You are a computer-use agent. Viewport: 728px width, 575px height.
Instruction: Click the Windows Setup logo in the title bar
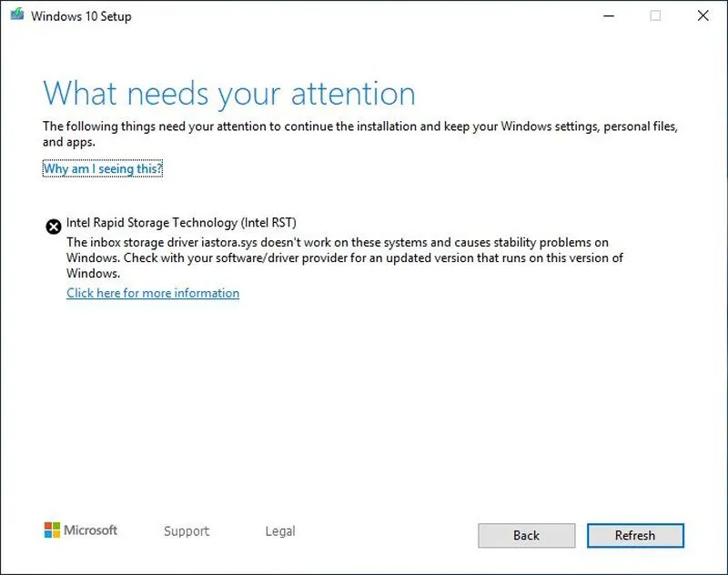tap(16, 15)
